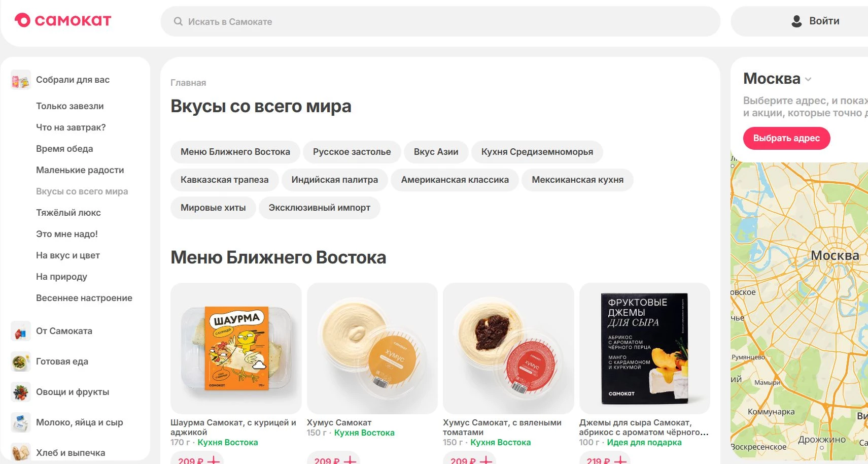
Task: Click the search magnifier icon
Action: tap(178, 21)
